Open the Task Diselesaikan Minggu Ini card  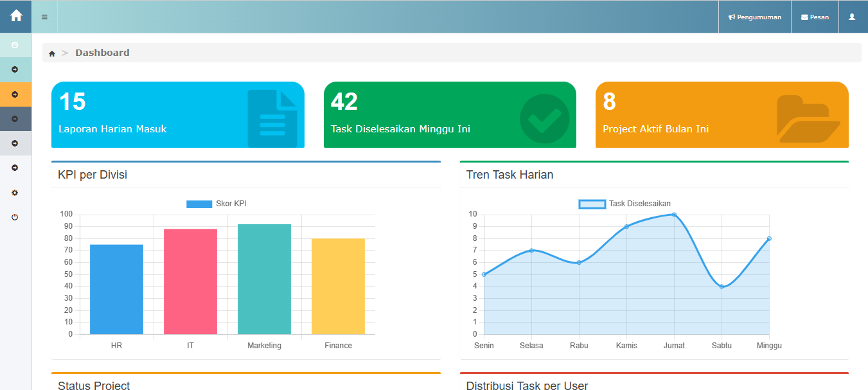[450, 115]
